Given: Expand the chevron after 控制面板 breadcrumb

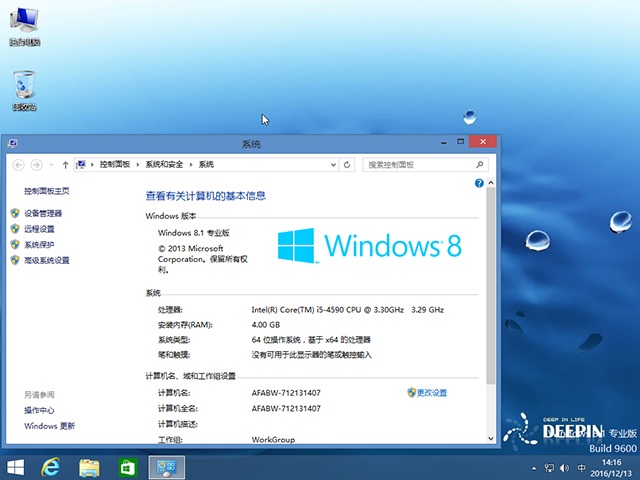Looking at the screenshot, I should (138, 164).
